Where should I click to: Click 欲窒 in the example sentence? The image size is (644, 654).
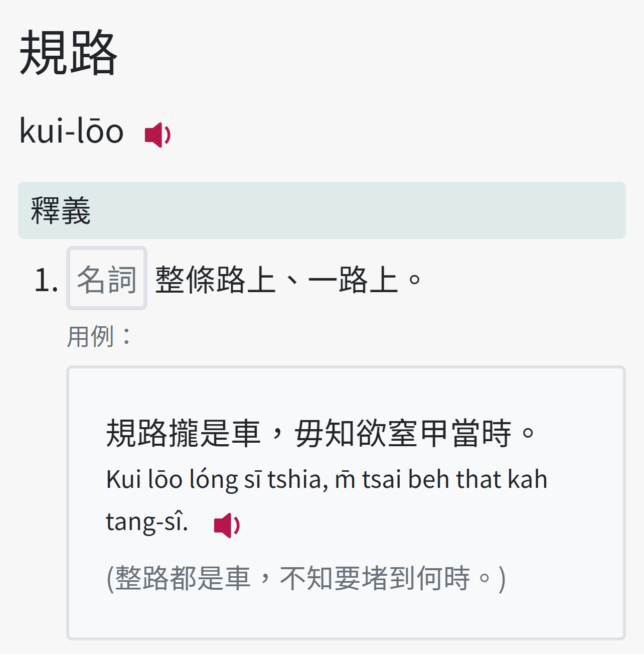(x=387, y=433)
